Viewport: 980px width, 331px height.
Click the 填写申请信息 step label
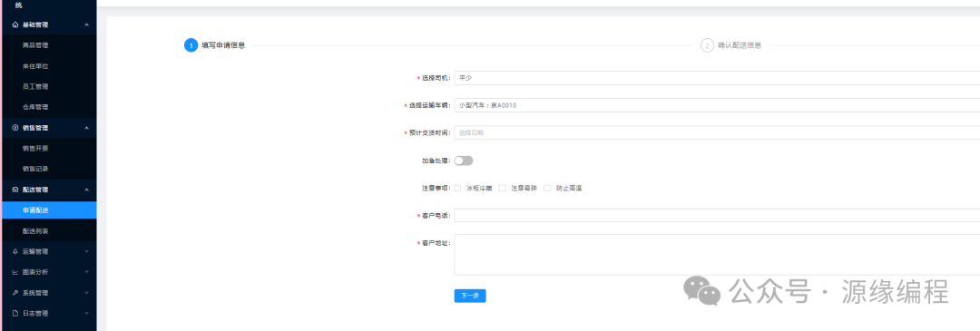click(x=223, y=45)
